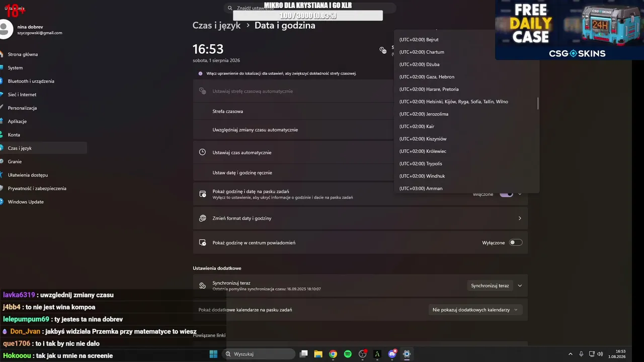Click the nina dobrev account avatar
The width and height of the screenshot is (644, 362).
click(5, 29)
